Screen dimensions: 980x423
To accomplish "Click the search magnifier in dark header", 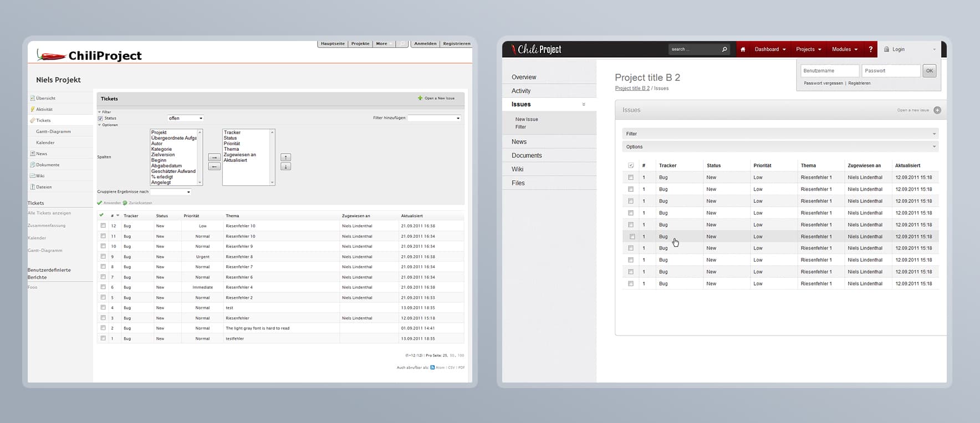I will point(724,49).
